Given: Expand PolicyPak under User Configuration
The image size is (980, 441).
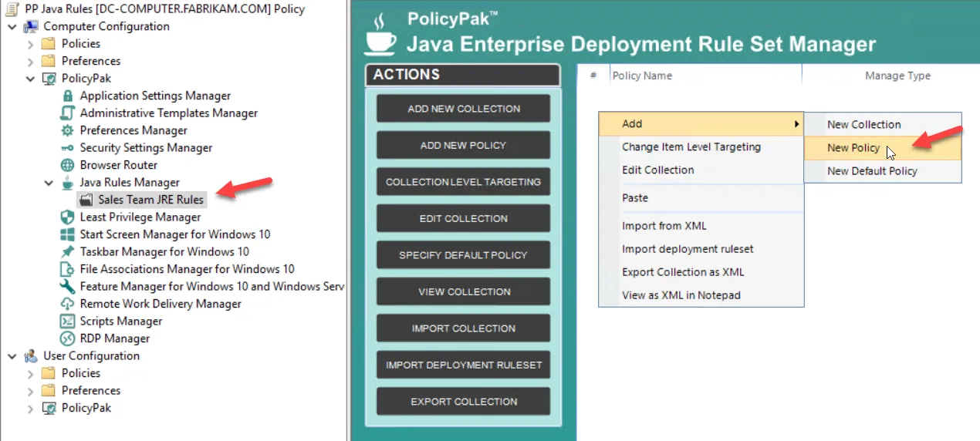Looking at the screenshot, I should tap(30, 408).
